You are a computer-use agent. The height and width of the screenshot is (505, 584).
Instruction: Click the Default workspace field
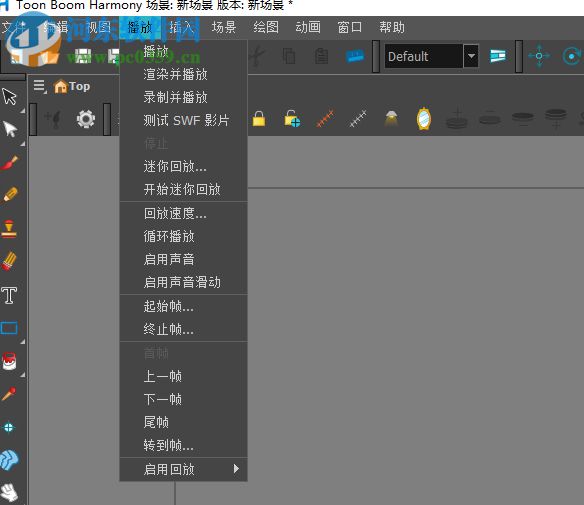[423, 56]
